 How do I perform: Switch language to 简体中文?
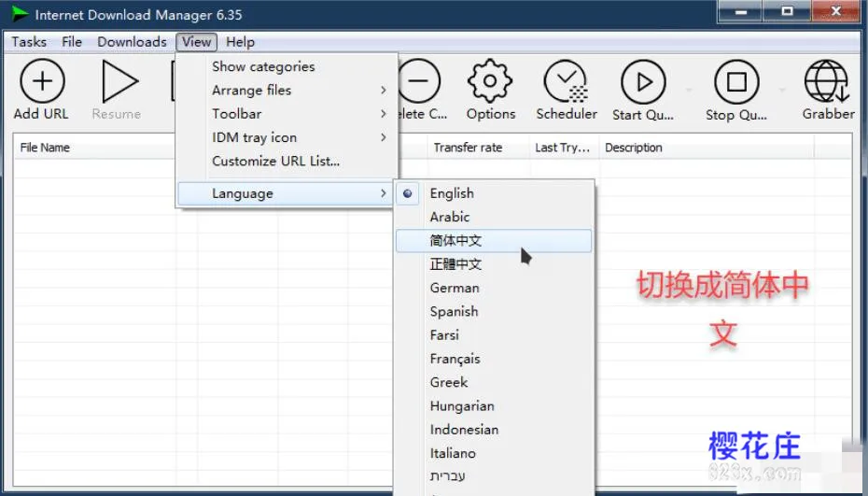494,240
